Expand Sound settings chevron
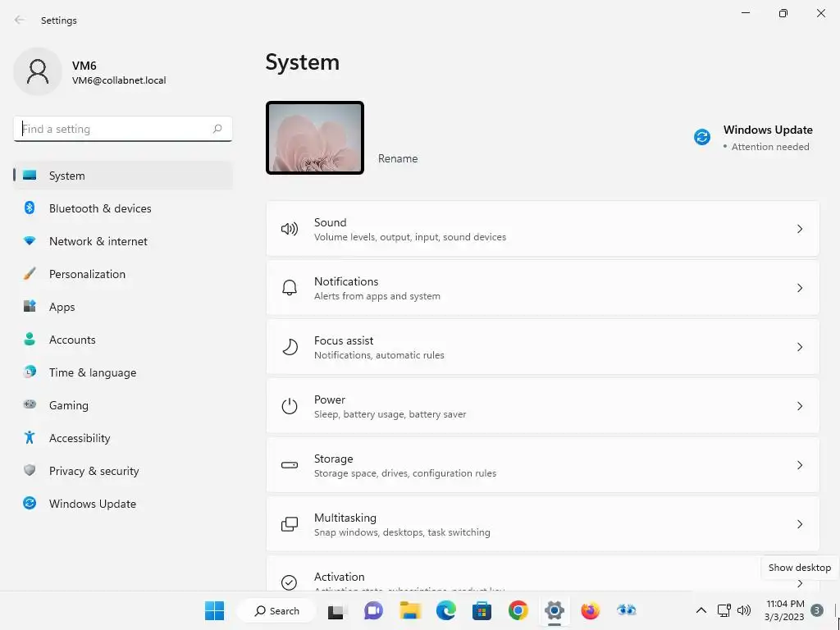The height and width of the screenshot is (630, 840). 799,230
